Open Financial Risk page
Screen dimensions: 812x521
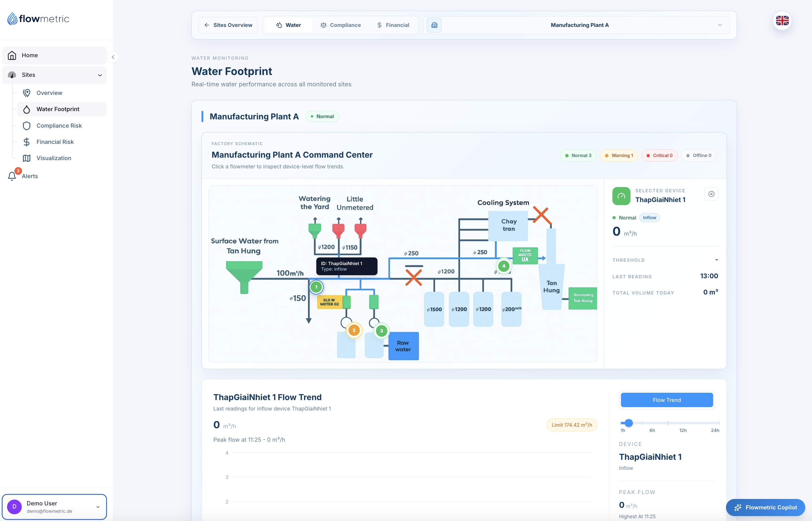62,142
